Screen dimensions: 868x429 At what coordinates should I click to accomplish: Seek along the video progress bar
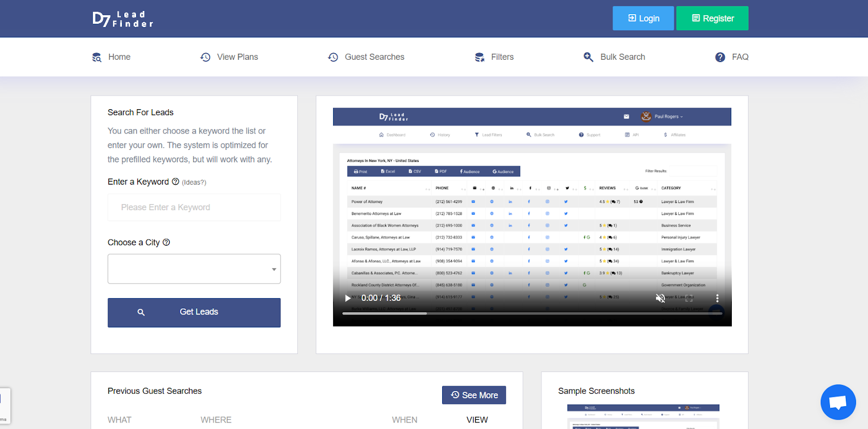pyautogui.click(x=533, y=313)
